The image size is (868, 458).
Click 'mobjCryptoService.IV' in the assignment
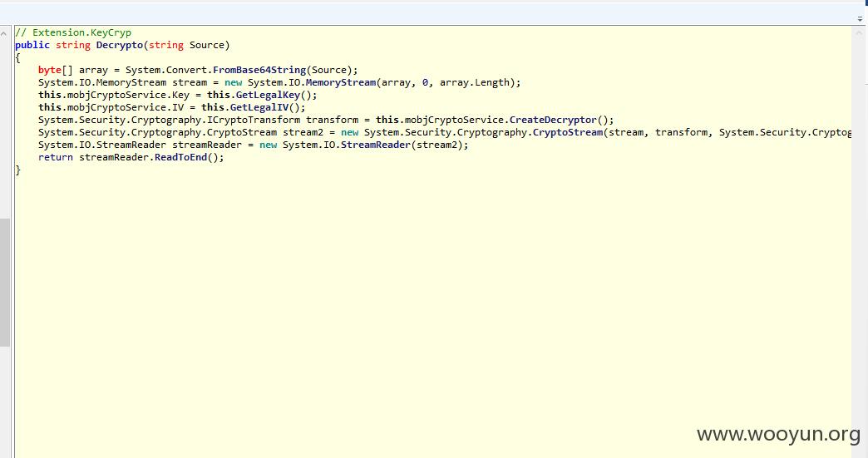click(126, 107)
